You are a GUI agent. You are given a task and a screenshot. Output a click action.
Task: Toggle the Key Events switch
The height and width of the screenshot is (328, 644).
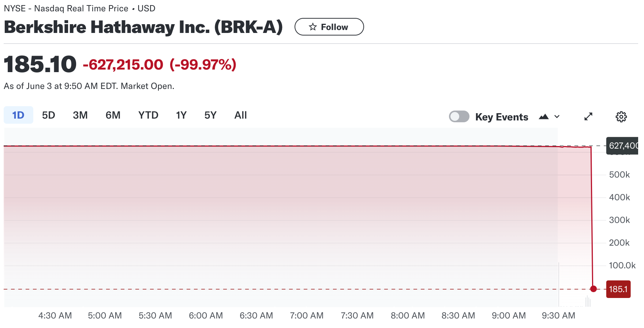tap(459, 116)
